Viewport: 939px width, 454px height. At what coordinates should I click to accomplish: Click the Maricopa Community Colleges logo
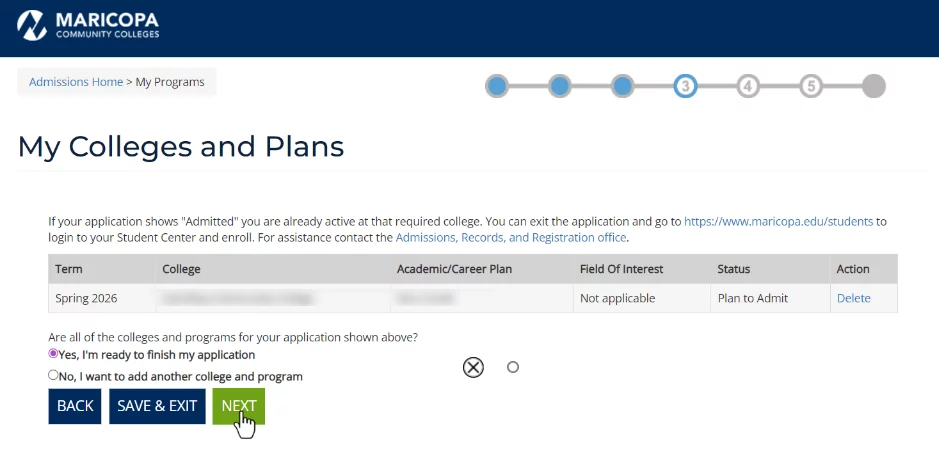pyautogui.click(x=89, y=26)
